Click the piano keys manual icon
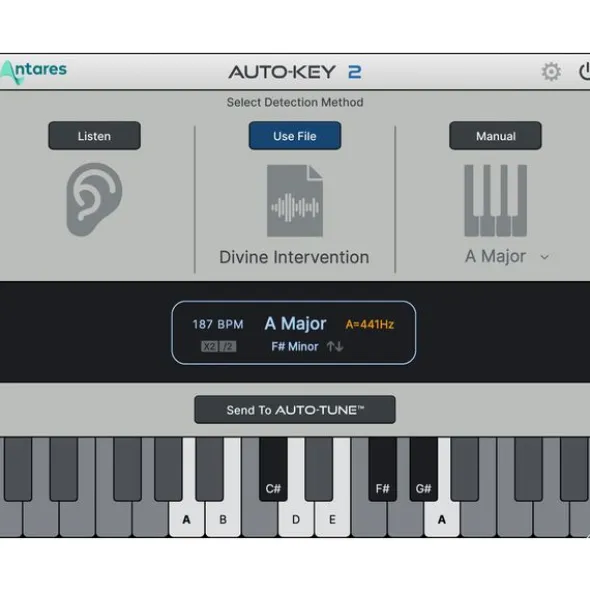Viewport: 590px width, 591px height. (495, 201)
